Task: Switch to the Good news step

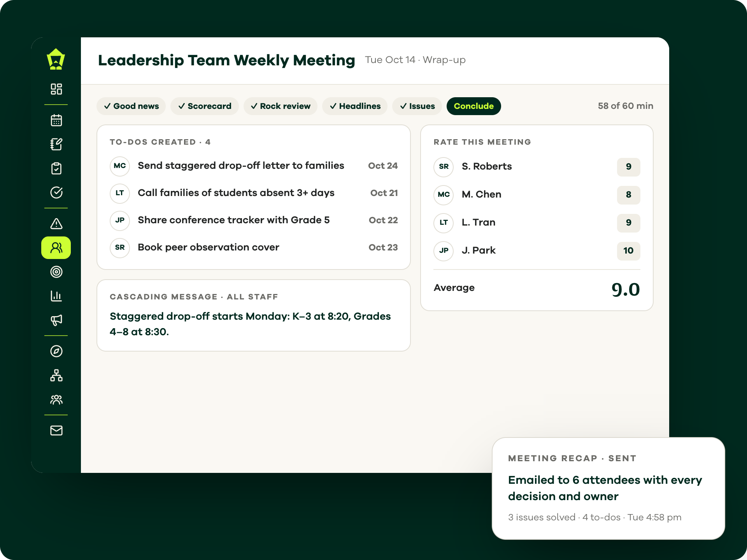Action: tap(131, 106)
